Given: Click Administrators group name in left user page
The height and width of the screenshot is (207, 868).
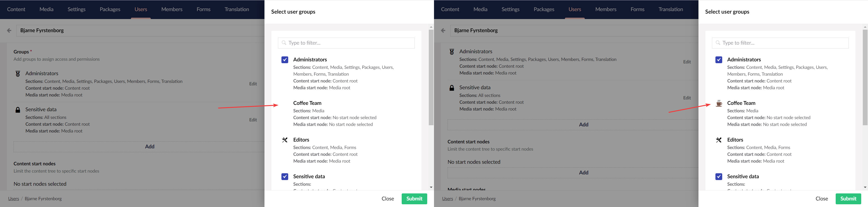Looking at the screenshot, I should pyautogui.click(x=42, y=74).
